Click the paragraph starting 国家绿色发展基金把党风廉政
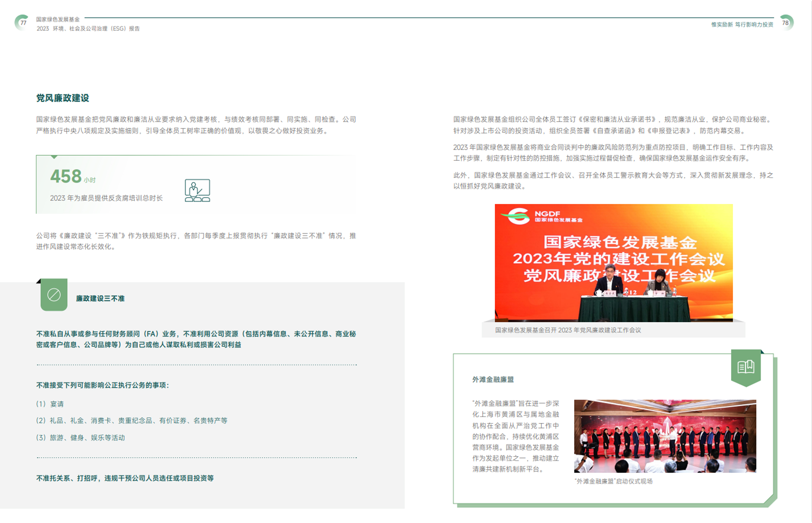This screenshot has height=523, width=812. click(196, 125)
